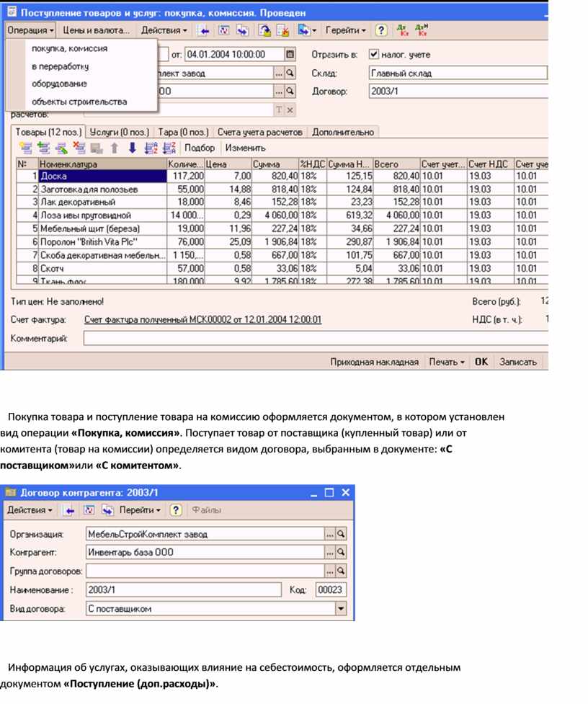Click the Подбор button above the table
The width and height of the screenshot is (588, 704).
200,148
